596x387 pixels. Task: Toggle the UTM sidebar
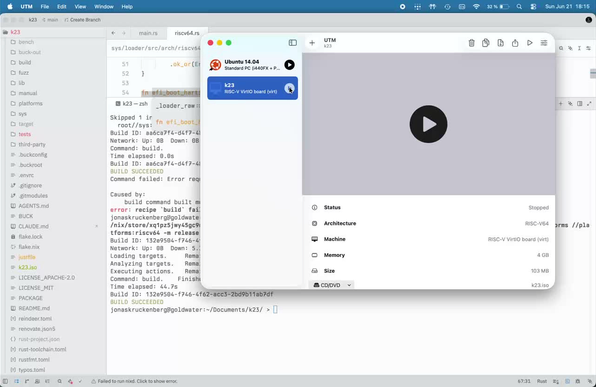coord(293,43)
